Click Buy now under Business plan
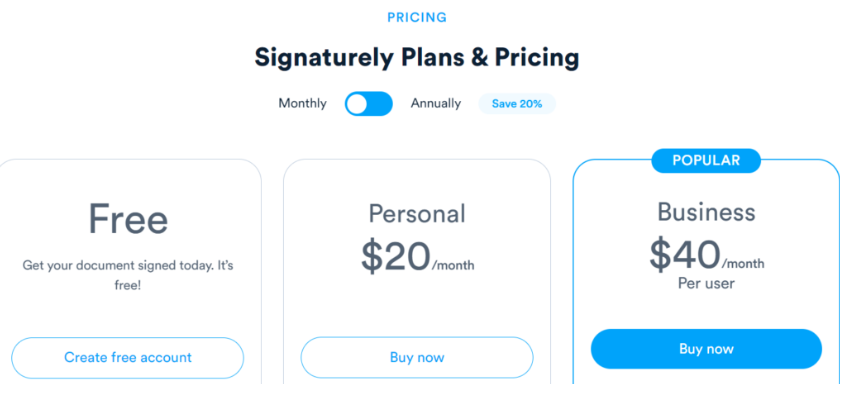This screenshot has width=852, height=408. pyautogui.click(x=706, y=349)
